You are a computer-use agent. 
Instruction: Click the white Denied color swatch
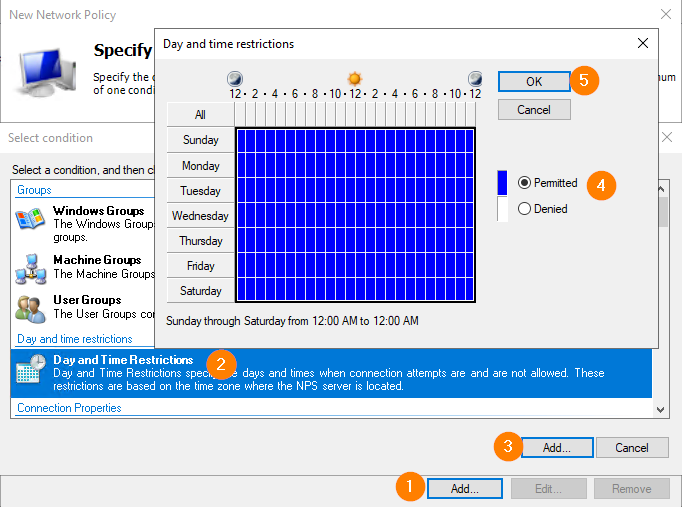tap(503, 209)
